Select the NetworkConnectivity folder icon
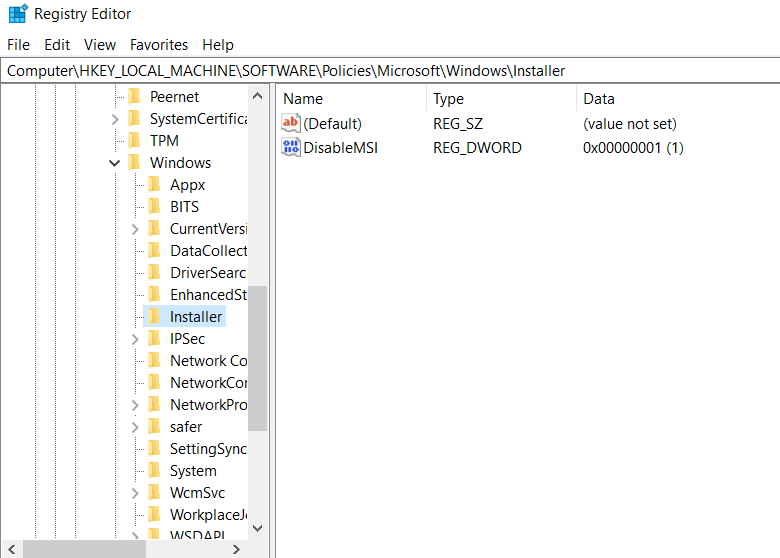This screenshot has width=780, height=558. pos(154,382)
